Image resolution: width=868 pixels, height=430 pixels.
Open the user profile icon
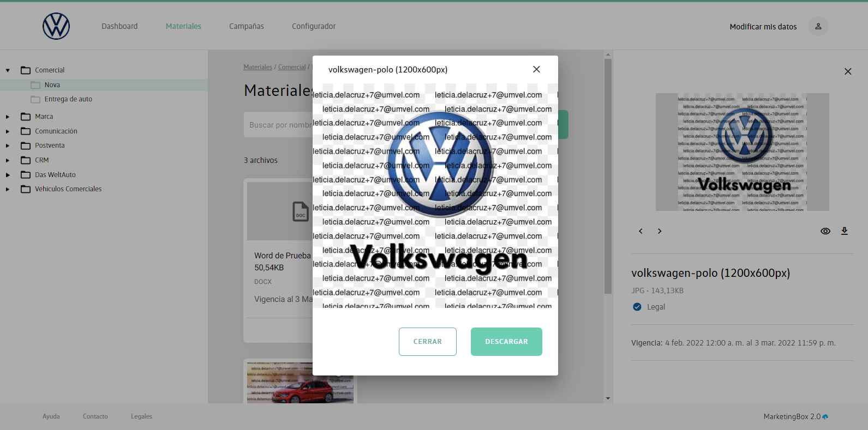tap(818, 26)
